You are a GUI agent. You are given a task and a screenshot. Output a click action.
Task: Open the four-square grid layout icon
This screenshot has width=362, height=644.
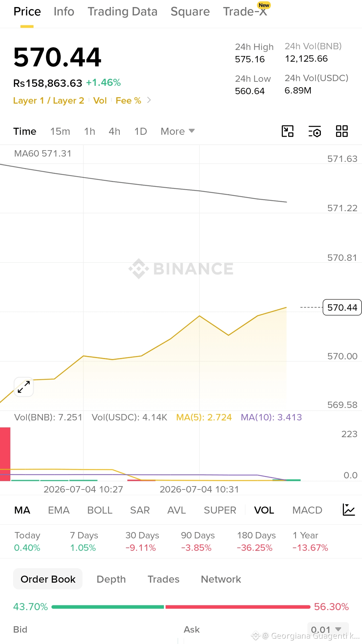tap(342, 131)
